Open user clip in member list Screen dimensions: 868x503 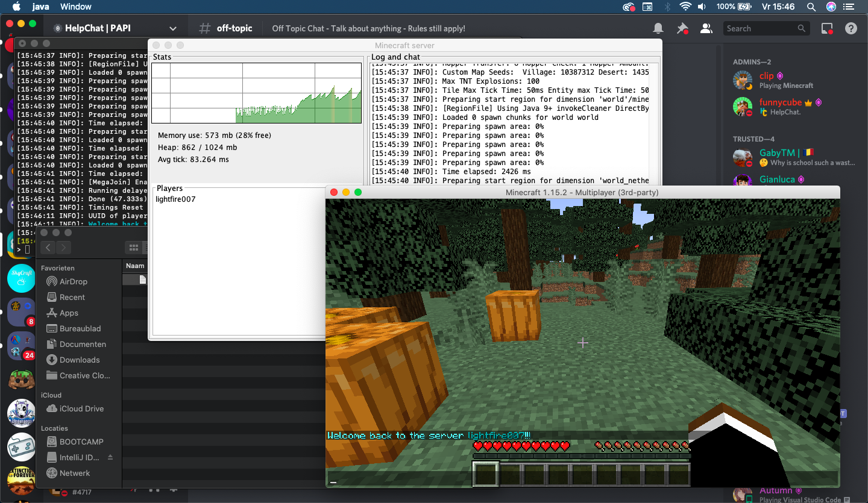point(766,76)
